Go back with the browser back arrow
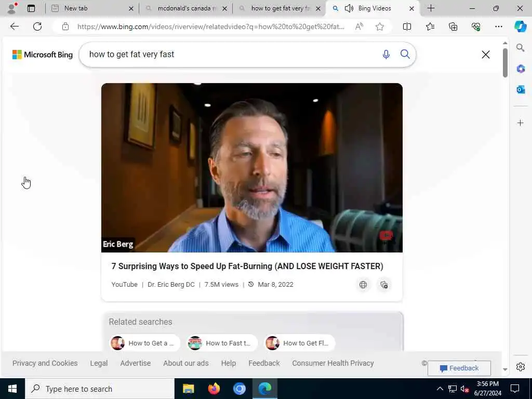This screenshot has width=532, height=399. pyautogui.click(x=14, y=26)
